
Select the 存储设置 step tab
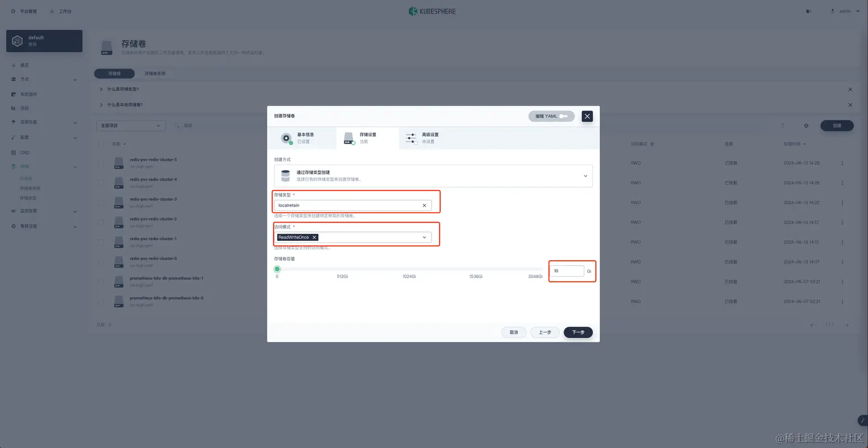click(x=368, y=138)
